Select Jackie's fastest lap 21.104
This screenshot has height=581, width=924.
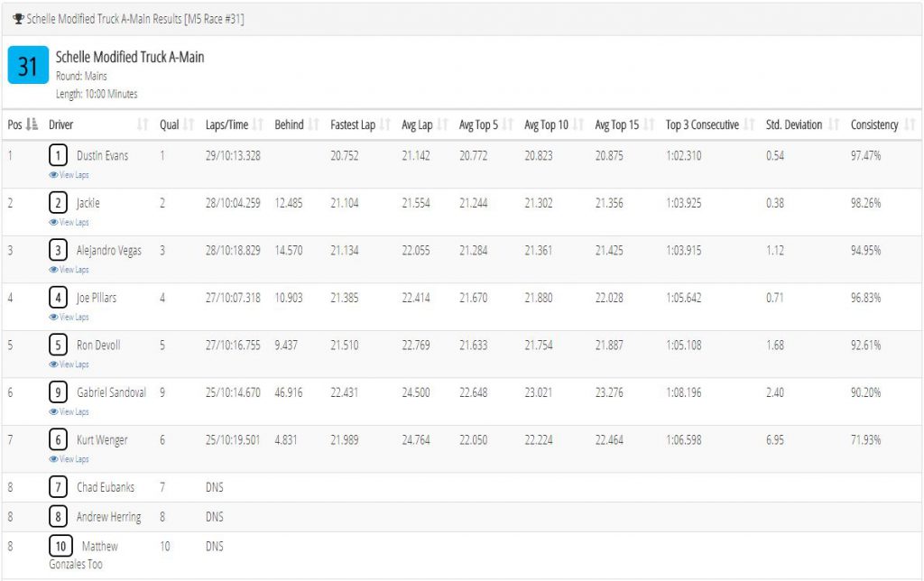tap(344, 203)
